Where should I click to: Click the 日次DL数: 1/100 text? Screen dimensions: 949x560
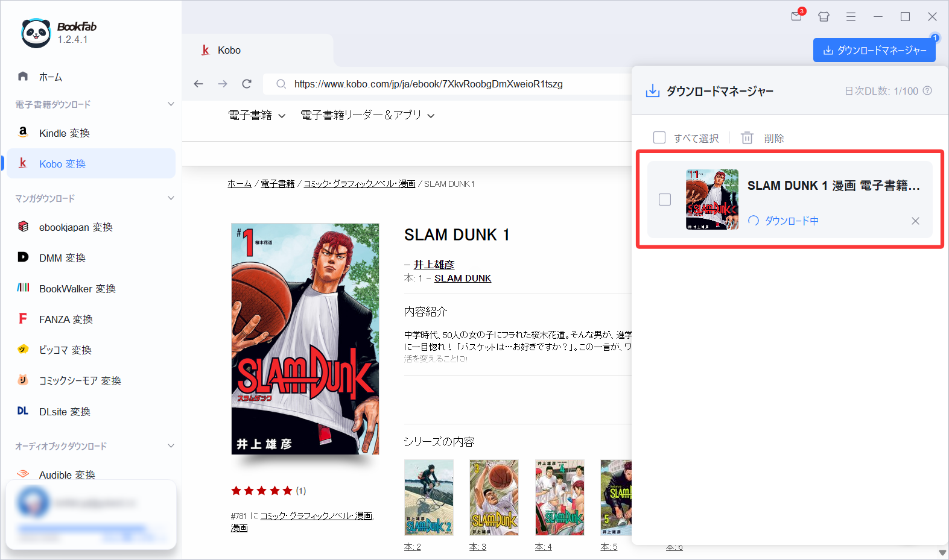[881, 91]
